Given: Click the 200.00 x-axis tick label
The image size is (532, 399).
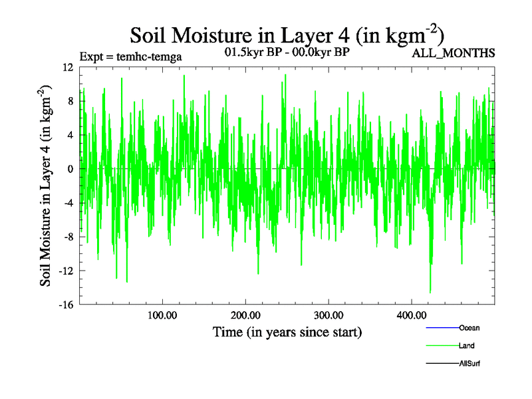Looking at the screenshot, I should tap(245, 315).
